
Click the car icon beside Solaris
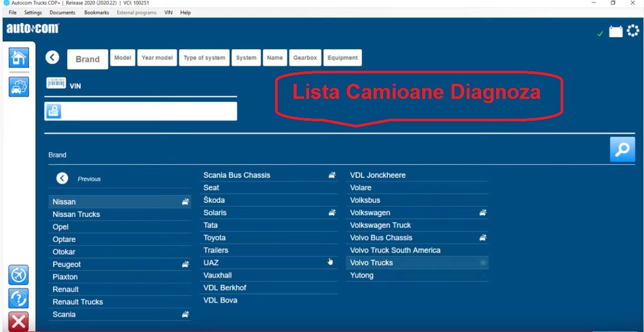332,213
